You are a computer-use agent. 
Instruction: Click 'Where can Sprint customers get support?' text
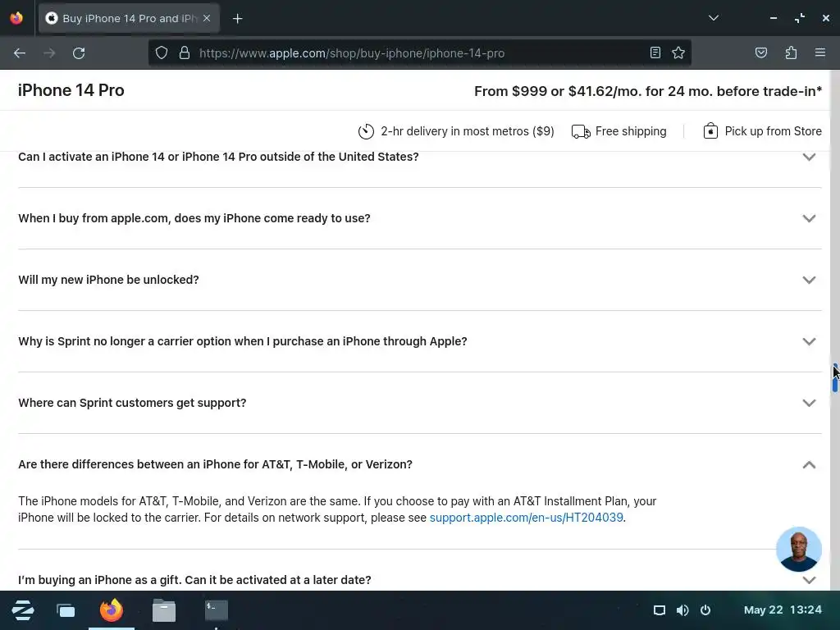(132, 403)
